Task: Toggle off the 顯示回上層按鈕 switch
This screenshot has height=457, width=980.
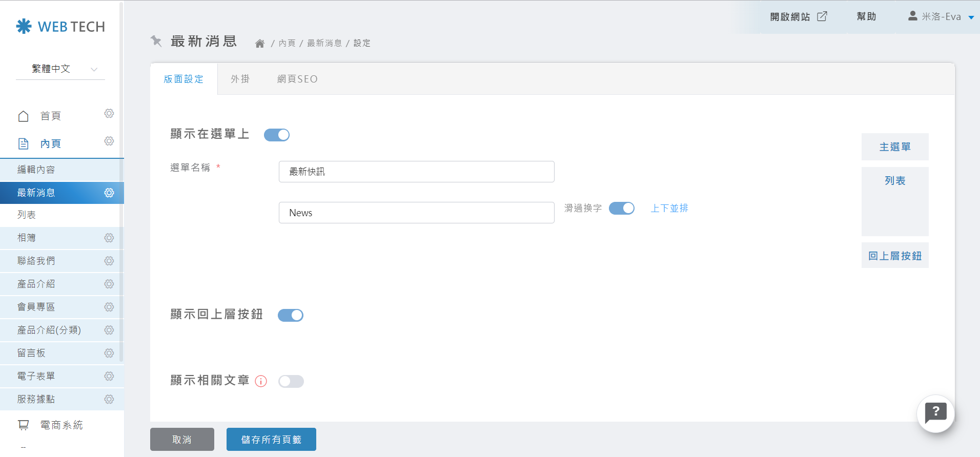Action: [x=291, y=315]
